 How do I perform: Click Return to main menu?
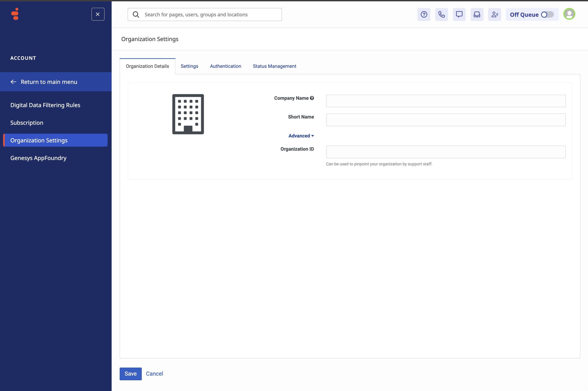(x=49, y=82)
